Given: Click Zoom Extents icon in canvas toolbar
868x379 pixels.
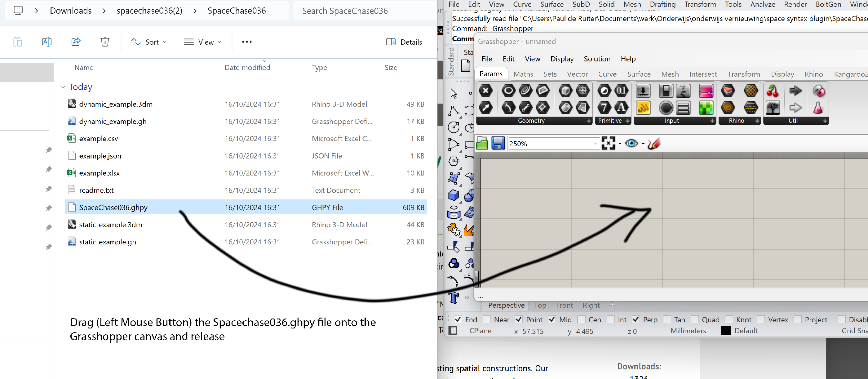Looking at the screenshot, I should (x=608, y=143).
